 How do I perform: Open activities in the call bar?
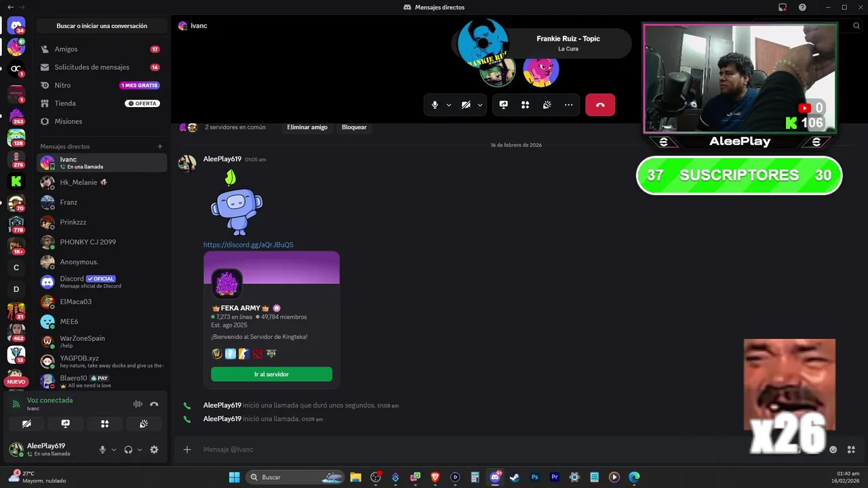tap(525, 105)
